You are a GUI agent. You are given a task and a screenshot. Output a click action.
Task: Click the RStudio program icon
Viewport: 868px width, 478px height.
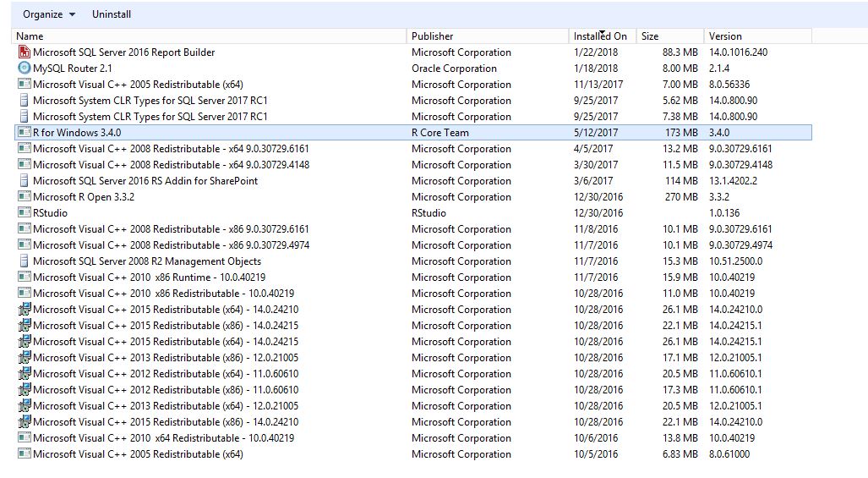(x=24, y=212)
